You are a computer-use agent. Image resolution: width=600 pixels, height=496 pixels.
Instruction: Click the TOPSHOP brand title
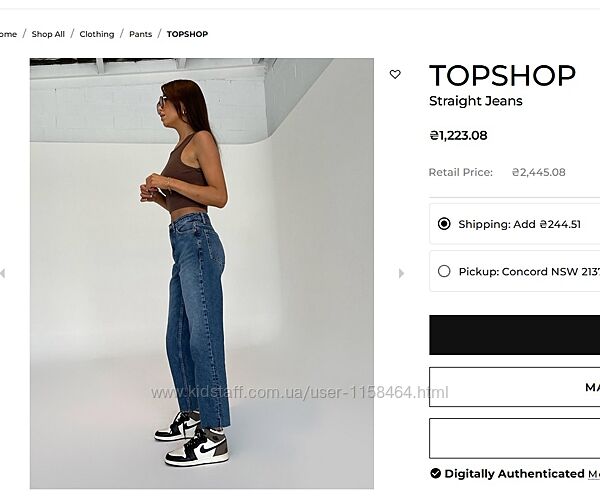coord(502,75)
